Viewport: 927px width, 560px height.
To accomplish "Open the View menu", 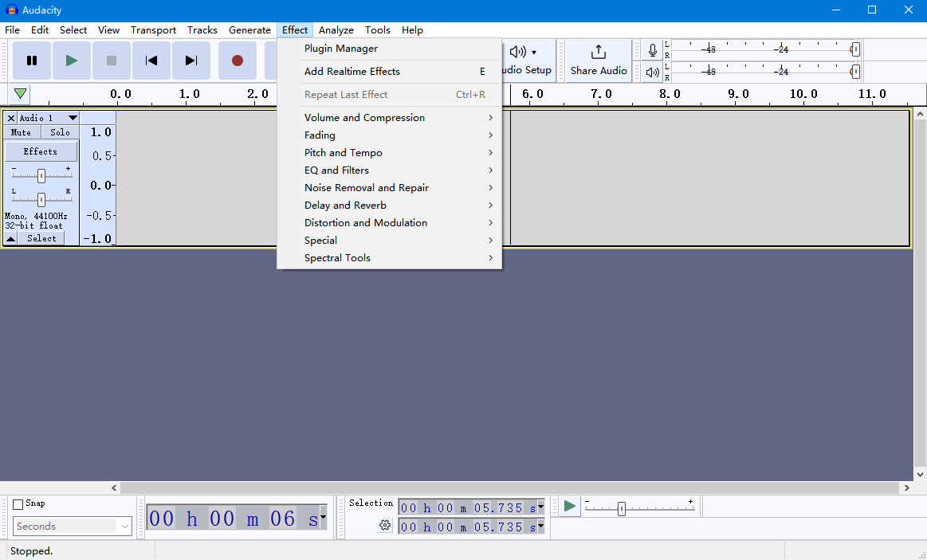I will [108, 30].
